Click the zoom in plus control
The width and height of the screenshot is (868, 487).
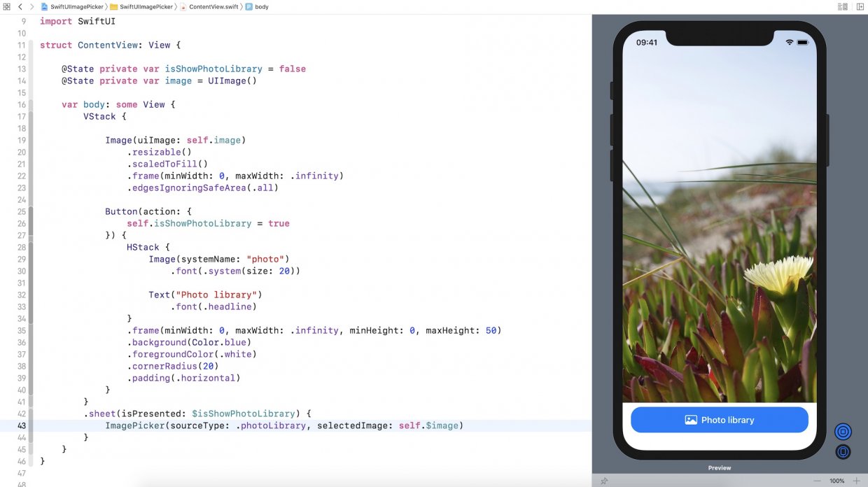click(857, 481)
